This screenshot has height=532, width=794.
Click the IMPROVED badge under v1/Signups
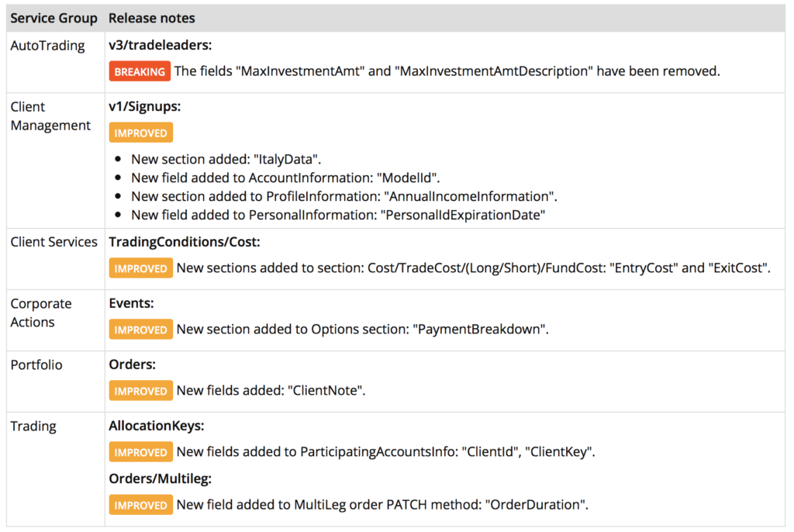click(x=140, y=133)
